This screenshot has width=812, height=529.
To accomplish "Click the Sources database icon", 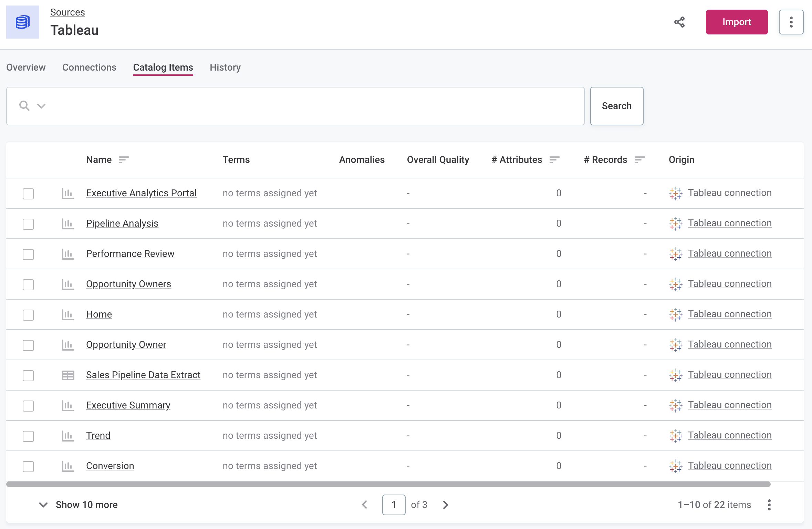I will [x=23, y=22].
